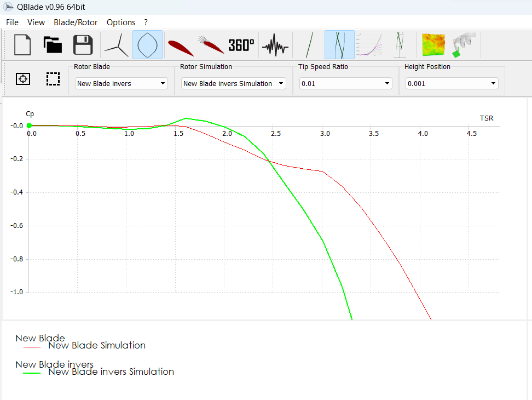Viewport: 532px width, 400px height.
Task: Toggle the dashed rectangle selection tool
Action: pos(53,79)
